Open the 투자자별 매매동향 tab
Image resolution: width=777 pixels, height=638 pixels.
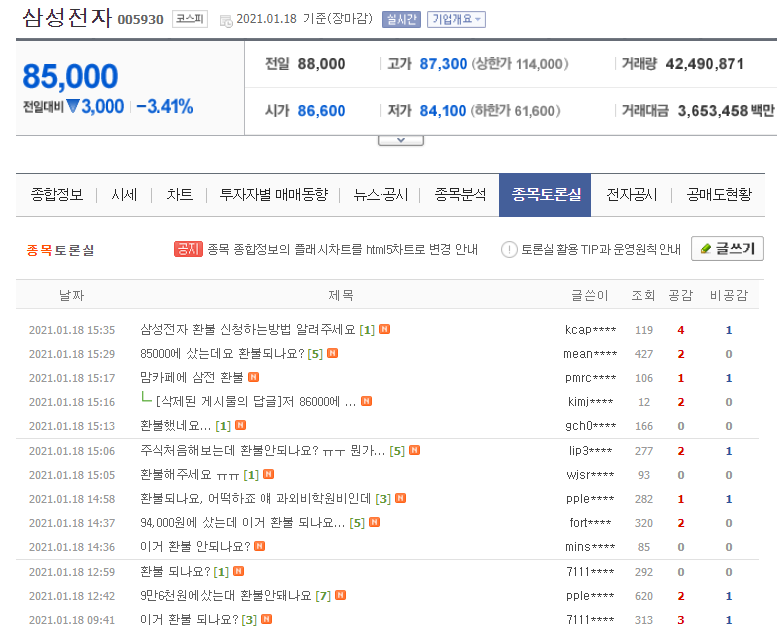coord(274,194)
